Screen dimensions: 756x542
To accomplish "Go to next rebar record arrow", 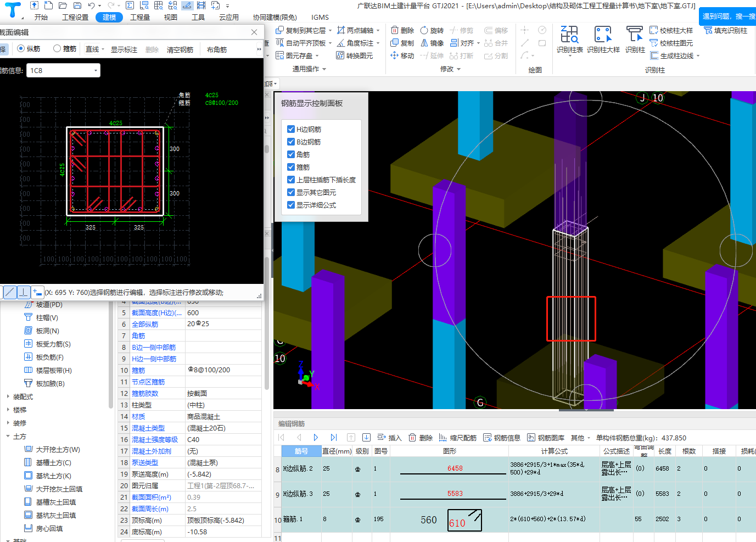I will point(316,438).
